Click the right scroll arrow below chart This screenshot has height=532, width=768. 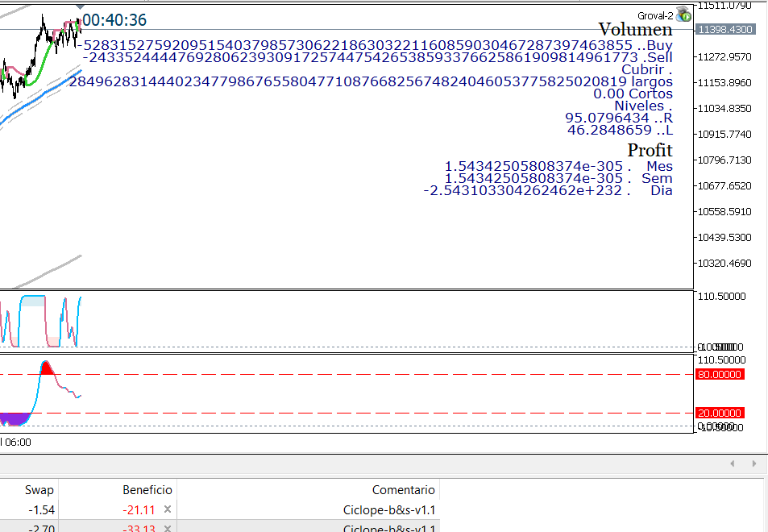click(x=753, y=463)
